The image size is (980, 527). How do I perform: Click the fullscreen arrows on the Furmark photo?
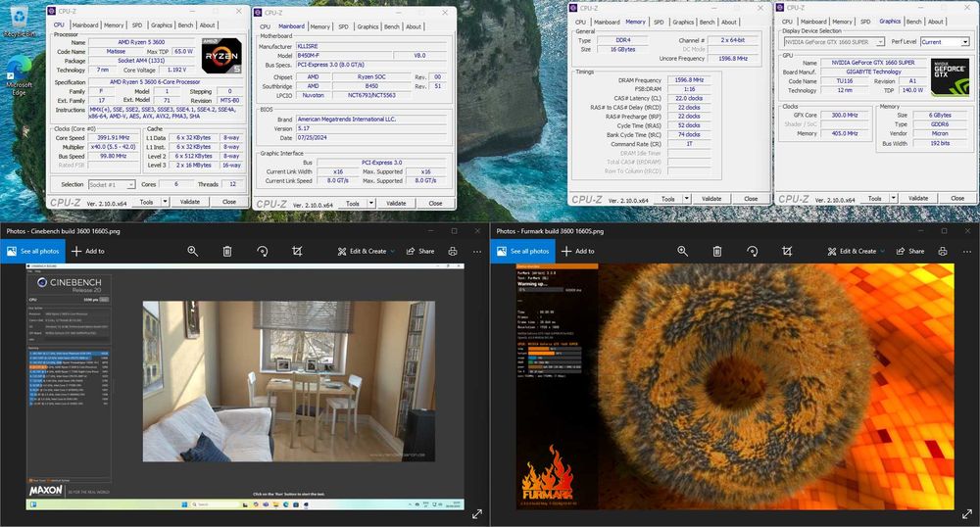(967, 514)
